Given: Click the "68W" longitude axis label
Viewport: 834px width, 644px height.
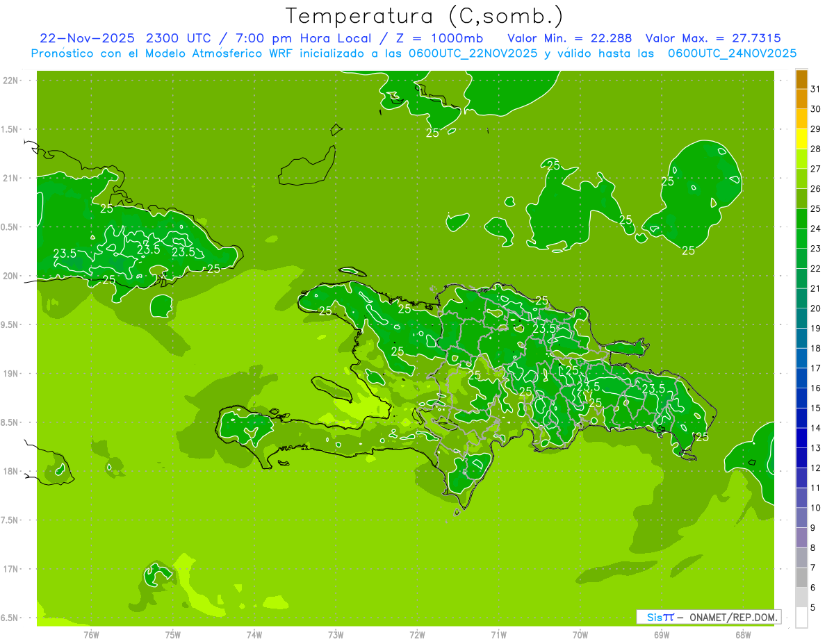Looking at the screenshot, I should [x=742, y=634].
